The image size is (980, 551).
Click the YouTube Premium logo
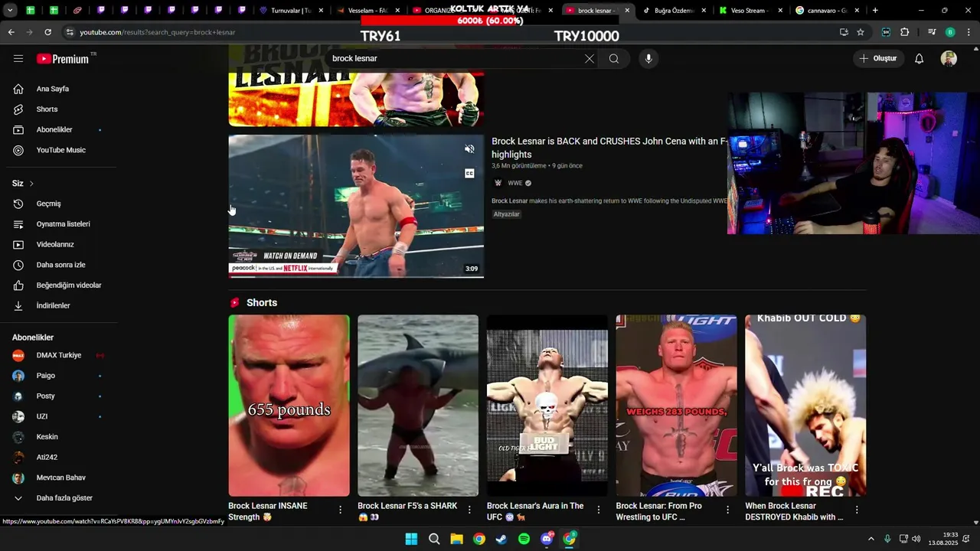pos(64,59)
